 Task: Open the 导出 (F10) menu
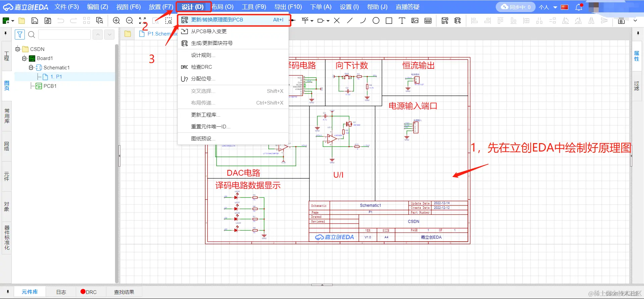(x=288, y=7)
